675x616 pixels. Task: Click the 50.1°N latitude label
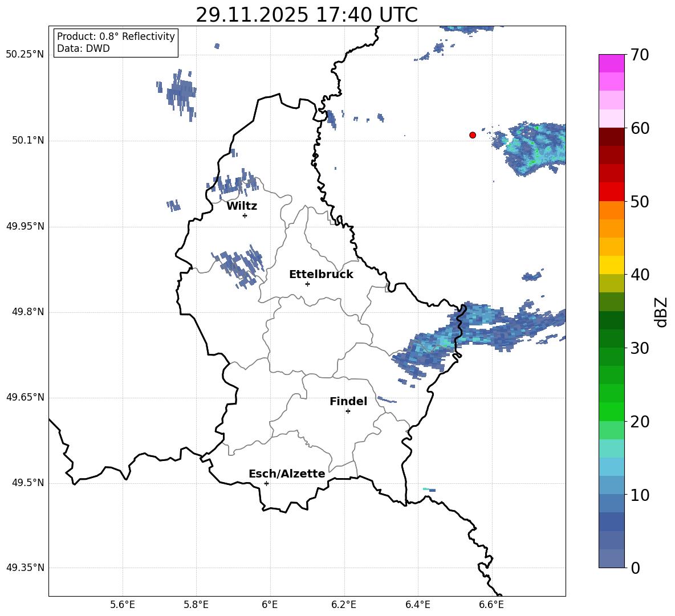28,140
